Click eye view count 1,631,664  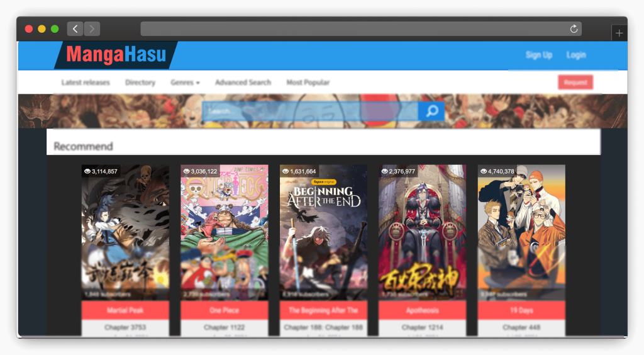click(299, 171)
